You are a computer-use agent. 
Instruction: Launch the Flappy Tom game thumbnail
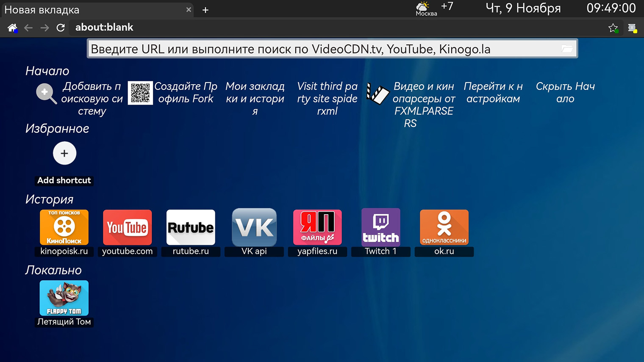click(64, 298)
